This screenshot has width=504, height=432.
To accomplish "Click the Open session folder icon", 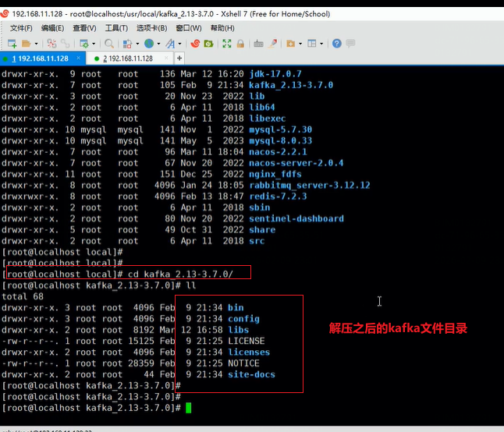I will pyautogui.click(x=26, y=44).
